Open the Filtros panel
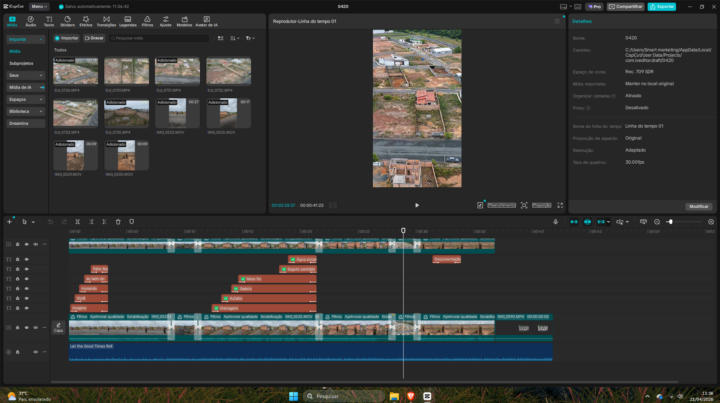 (147, 21)
